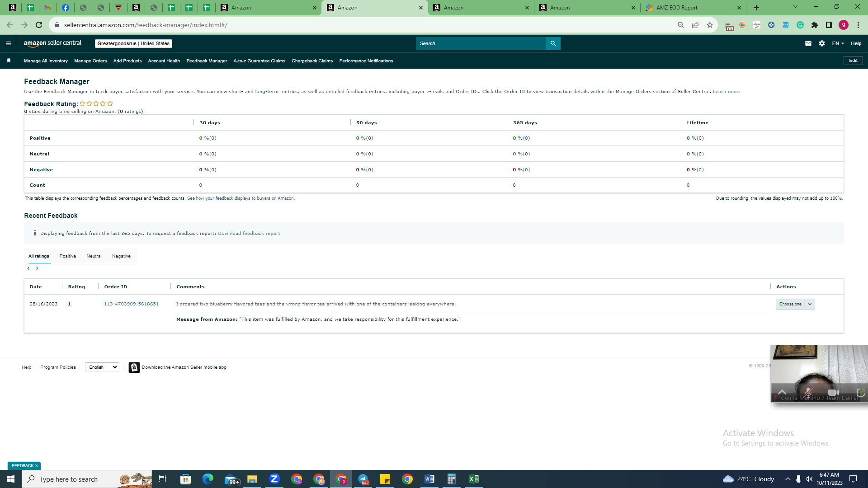
Task: Open a new browser tab with plus
Action: 756,8
